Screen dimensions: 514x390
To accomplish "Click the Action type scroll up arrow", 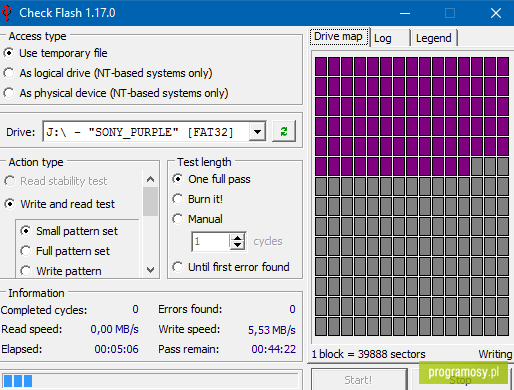I will [x=150, y=179].
